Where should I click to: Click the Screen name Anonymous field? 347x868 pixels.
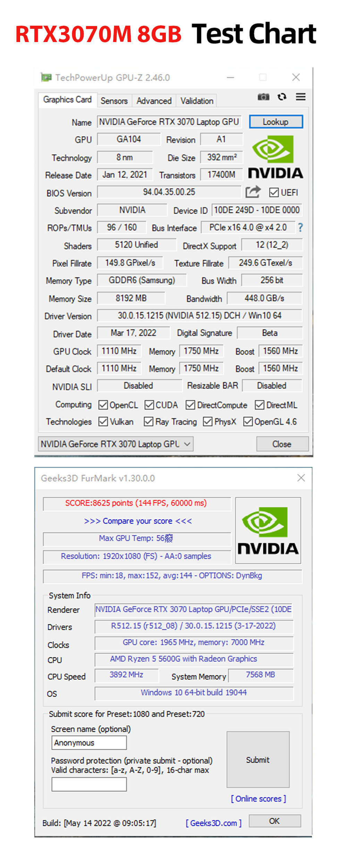(89, 743)
